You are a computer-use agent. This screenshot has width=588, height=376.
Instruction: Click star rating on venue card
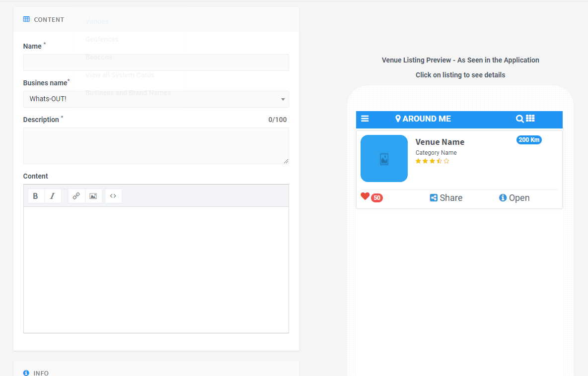[433, 161]
